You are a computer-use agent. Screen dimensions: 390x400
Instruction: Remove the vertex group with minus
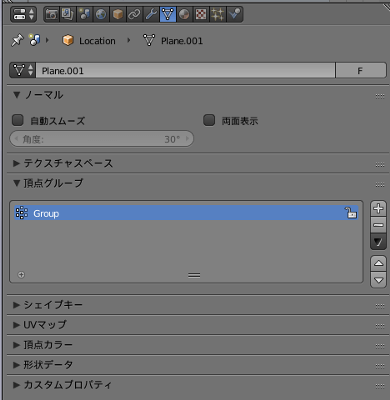click(x=378, y=225)
